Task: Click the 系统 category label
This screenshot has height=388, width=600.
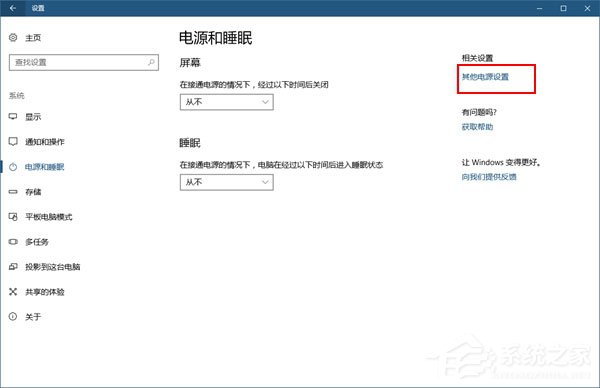Action: point(16,95)
